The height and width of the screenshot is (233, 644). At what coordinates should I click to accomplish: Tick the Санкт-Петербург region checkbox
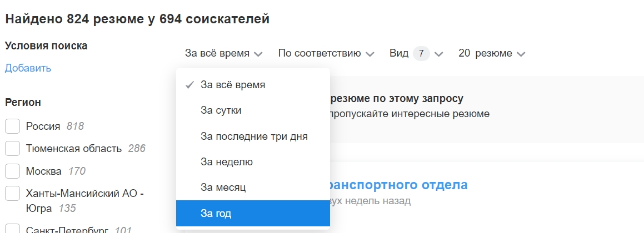point(12,229)
